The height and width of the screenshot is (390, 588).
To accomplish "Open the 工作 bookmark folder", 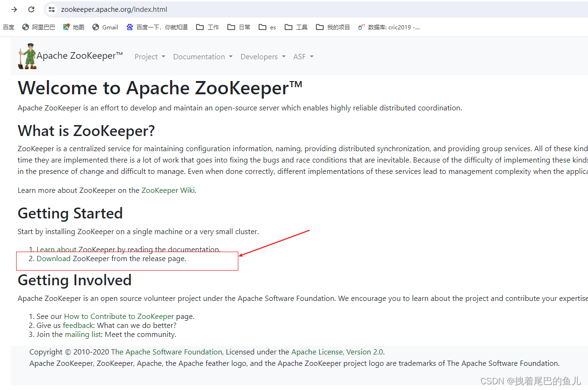I will click(208, 27).
